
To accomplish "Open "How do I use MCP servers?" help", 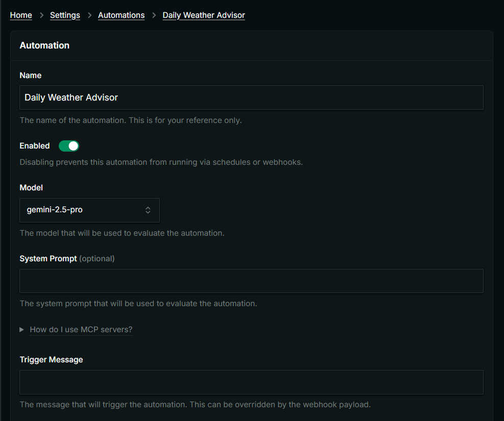I will point(81,330).
